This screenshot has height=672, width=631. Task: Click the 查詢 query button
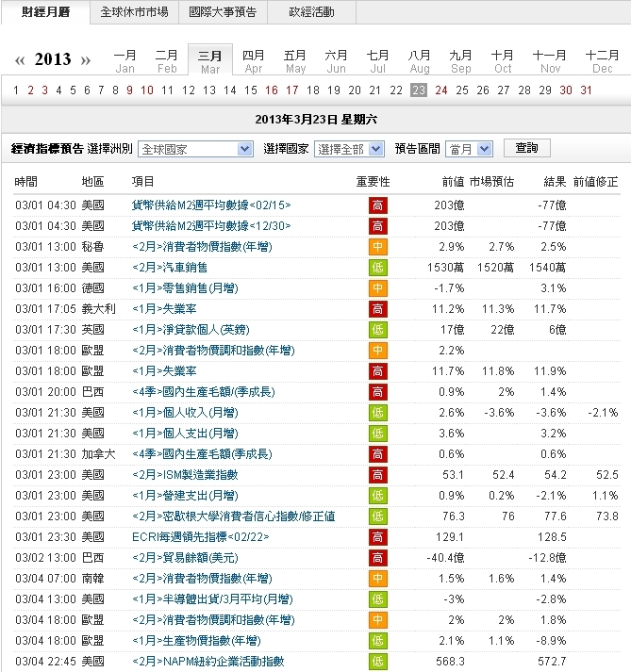[526, 148]
